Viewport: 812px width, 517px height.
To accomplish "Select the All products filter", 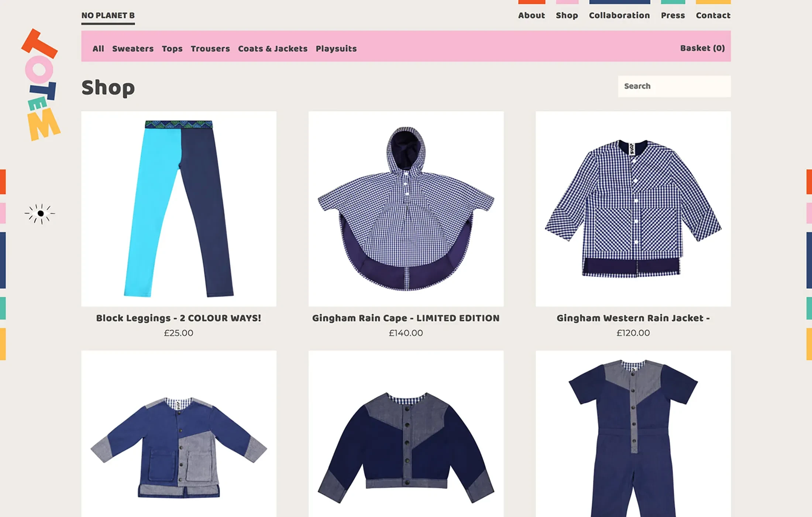I will coord(98,48).
